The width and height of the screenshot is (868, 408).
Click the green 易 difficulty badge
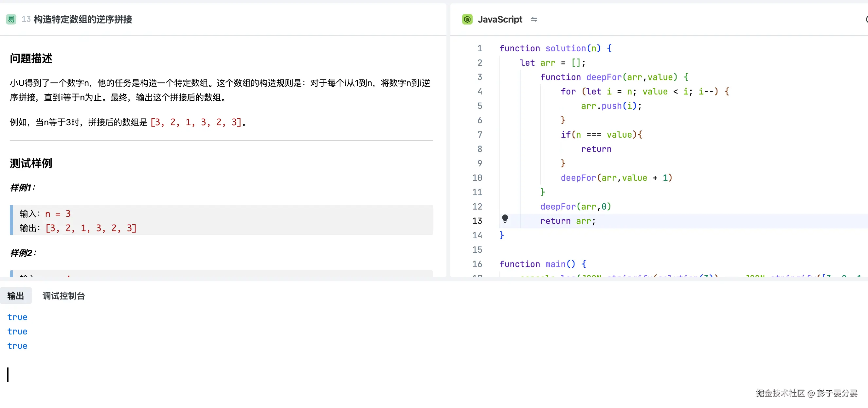pyautogui.click(x=11, y=19)
